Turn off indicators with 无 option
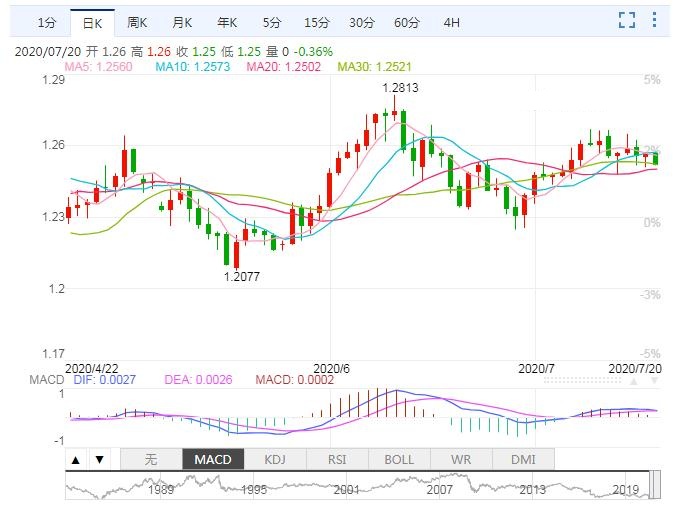The image size is (683, 507). click(x=151, y=460)
